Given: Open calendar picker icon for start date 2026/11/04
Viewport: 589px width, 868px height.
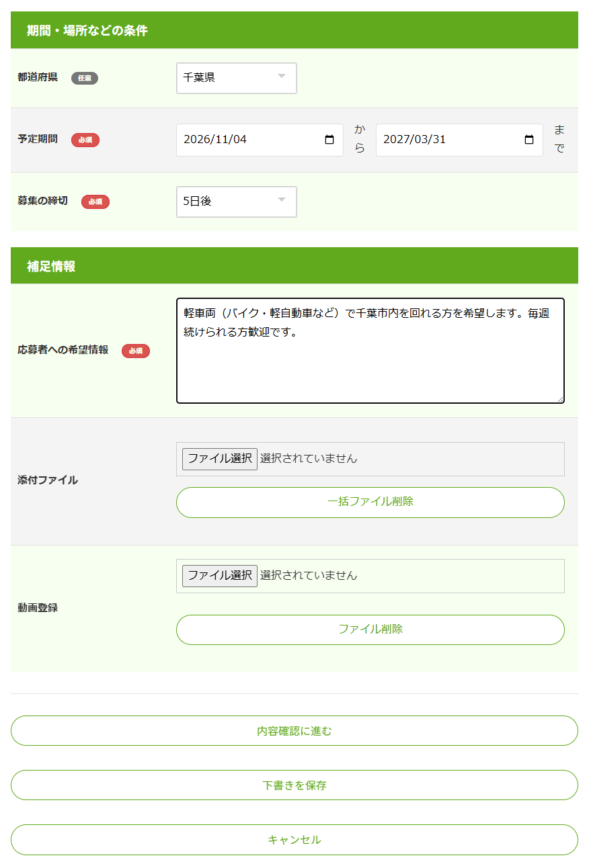Looking at the screenshot, I should 329,140.
